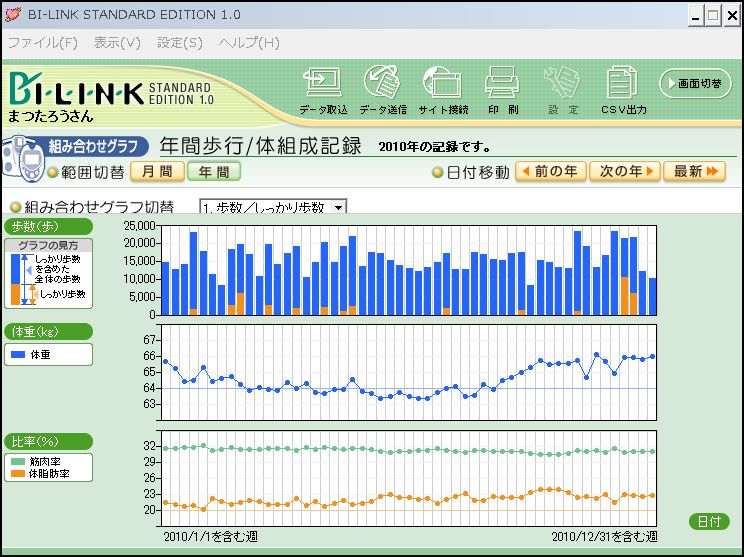Viewport: 744px width, 557px height.
Task: Open the 設定(S) menu
Action: click(x=180, y=43)
